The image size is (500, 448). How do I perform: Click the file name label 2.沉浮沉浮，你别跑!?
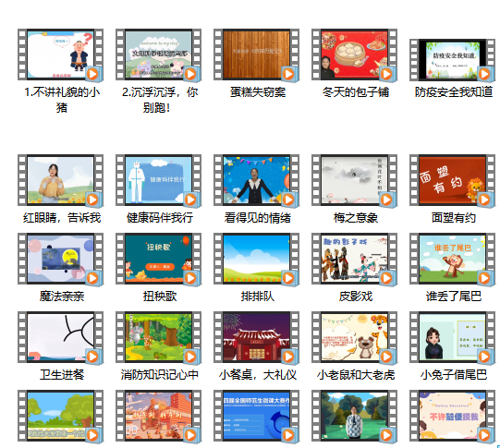click(x=160, y=100)
